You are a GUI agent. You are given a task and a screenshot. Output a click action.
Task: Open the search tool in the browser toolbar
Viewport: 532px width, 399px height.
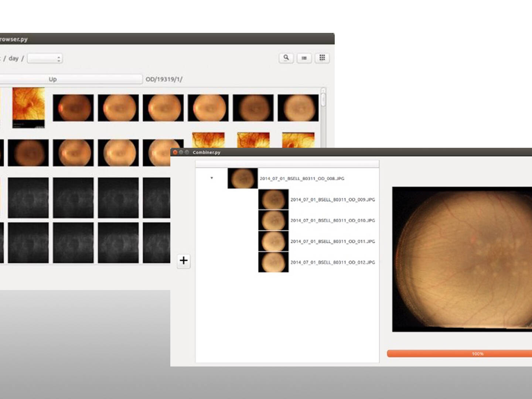click(287, 58)
